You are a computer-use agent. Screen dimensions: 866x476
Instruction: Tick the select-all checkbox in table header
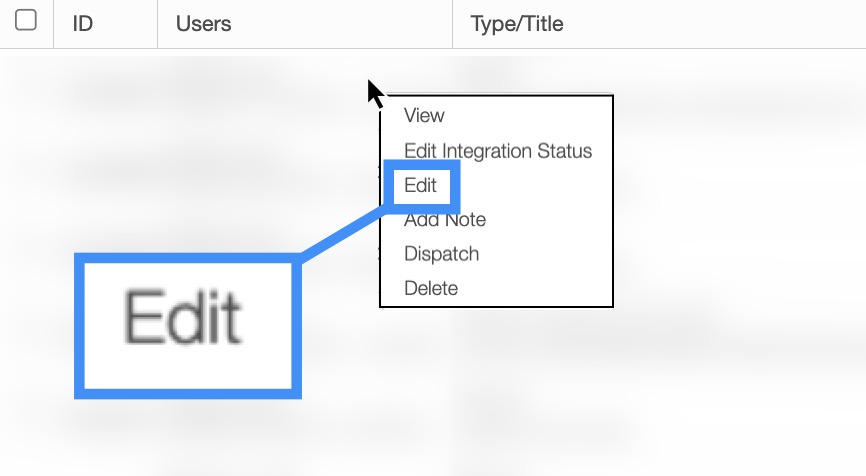pos(26,21)
